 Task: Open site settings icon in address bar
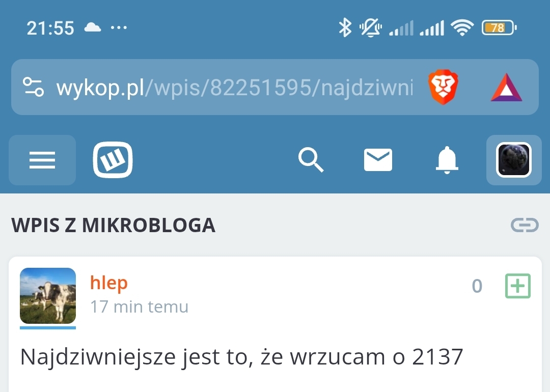[33, 87]
